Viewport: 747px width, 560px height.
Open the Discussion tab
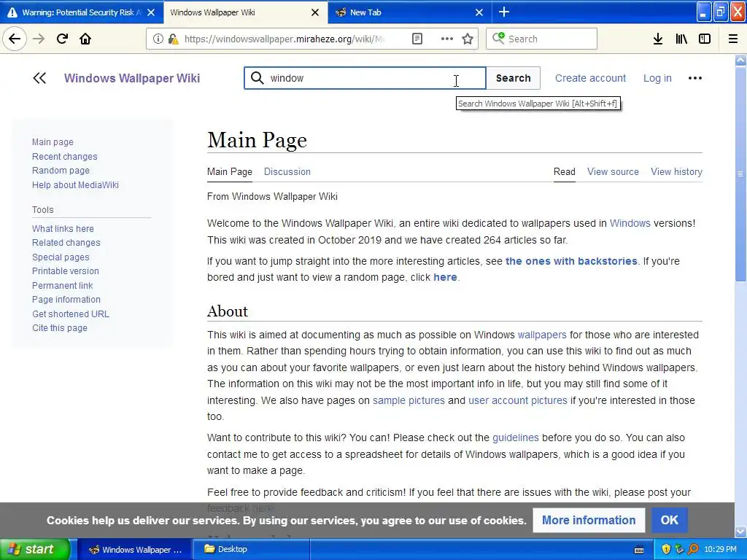tap(287, 172)
